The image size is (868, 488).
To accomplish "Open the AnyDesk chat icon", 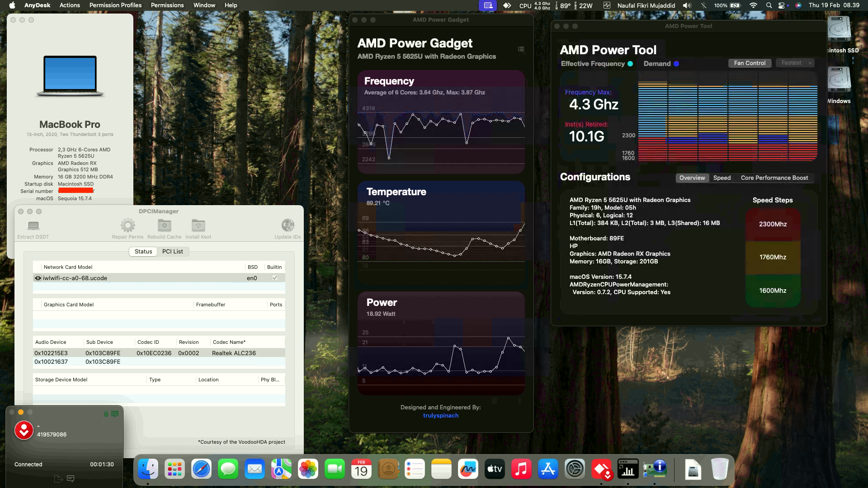I will click(71, 479).
